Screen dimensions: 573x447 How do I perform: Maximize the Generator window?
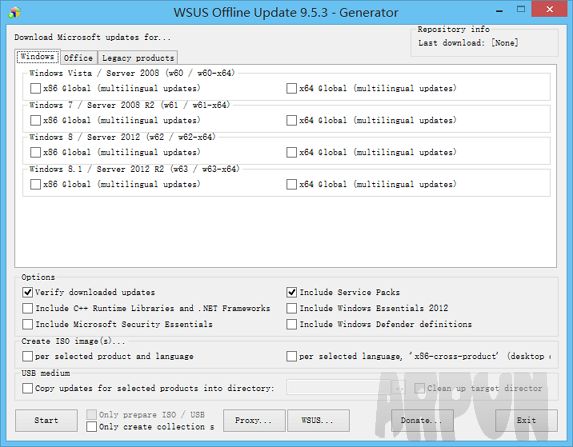click(521, 10)
